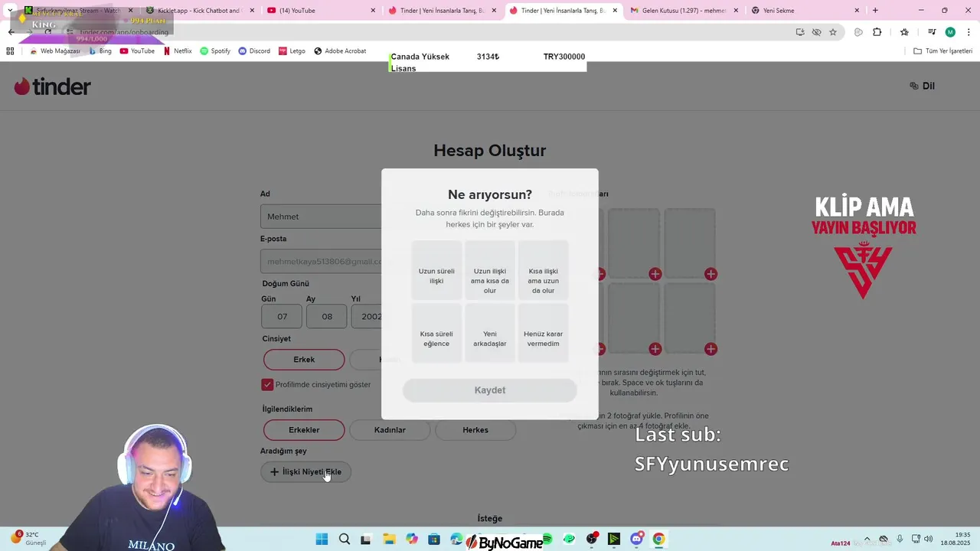This screenshot has height=551, width=980.
Task: Open Discord from taskbar
Action: click(636, 540)
